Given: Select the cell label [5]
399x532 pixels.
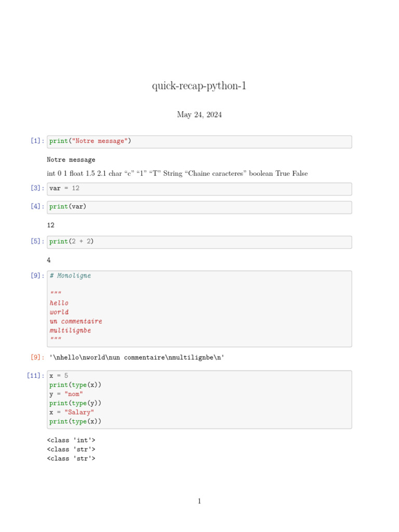Looking at the screenshot, I should pos(36,242).
